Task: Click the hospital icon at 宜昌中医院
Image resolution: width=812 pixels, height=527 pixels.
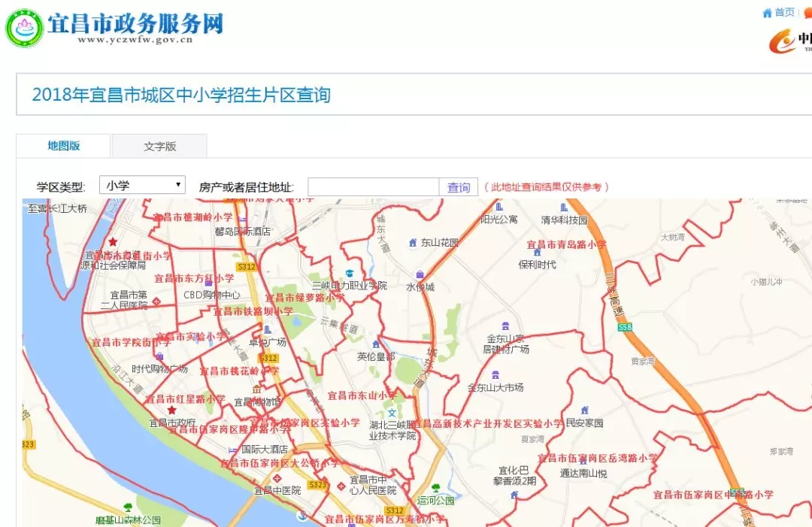Action: tap(277, 478)
